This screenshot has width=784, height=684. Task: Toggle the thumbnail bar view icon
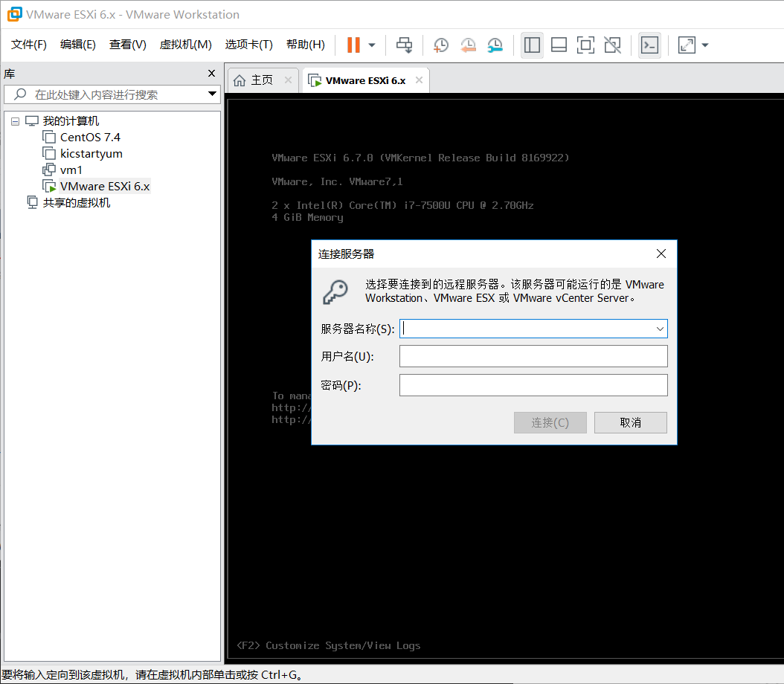point(559,45)
